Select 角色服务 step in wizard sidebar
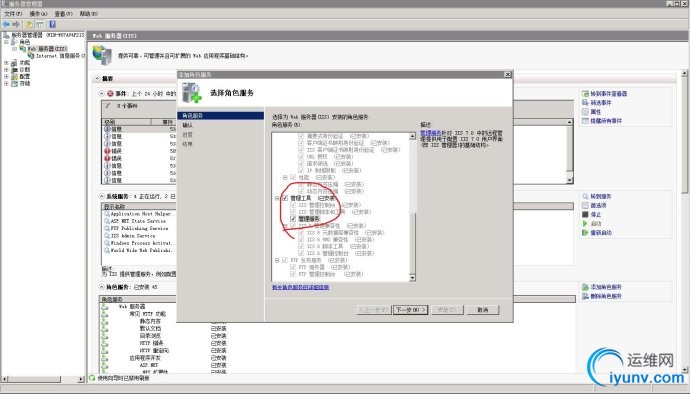The image size is (690, 394). pyautogui.click(x=220, y=115)
